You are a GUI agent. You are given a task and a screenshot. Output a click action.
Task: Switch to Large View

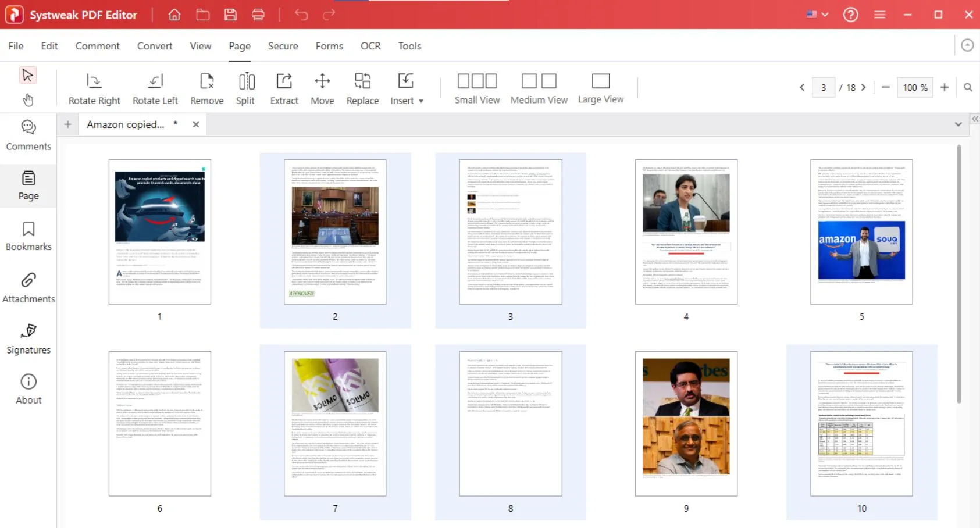point(601,87)
